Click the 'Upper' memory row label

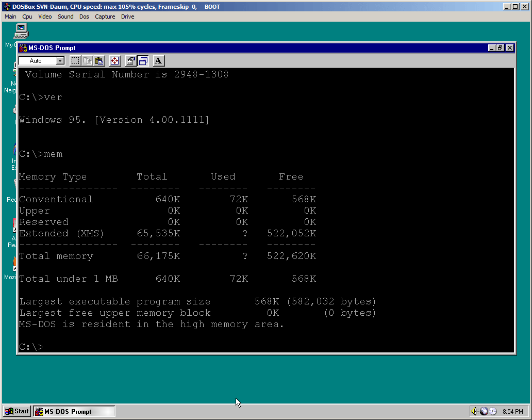click(x=34, y=211)
